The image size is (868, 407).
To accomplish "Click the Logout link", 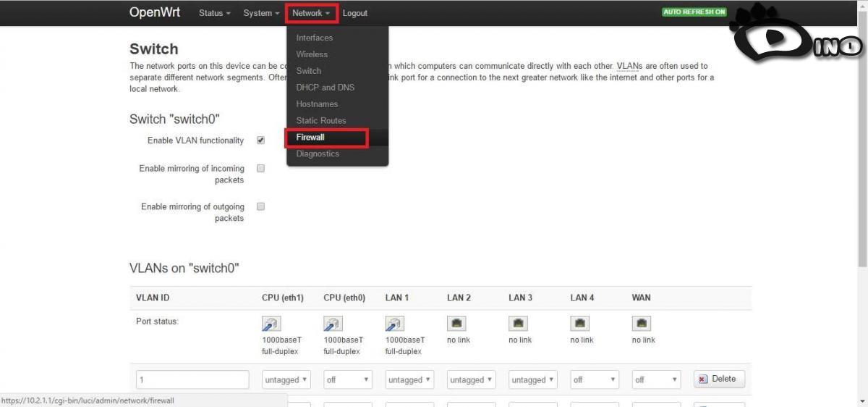I will [x=355, y=13].
